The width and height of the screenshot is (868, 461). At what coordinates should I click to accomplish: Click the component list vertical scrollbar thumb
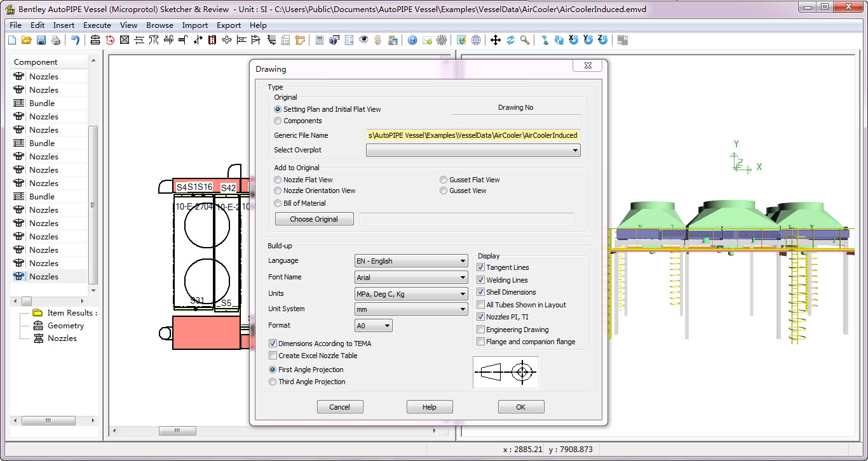click(93, 204)
